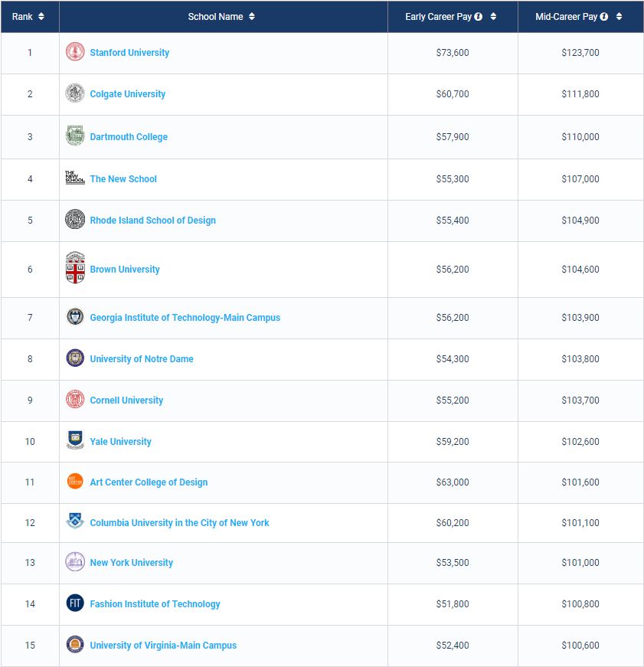This screenshot has width=644, height=667.
Task: Select Yale's early career pay $59,200
Action: (x=453, y=442)
